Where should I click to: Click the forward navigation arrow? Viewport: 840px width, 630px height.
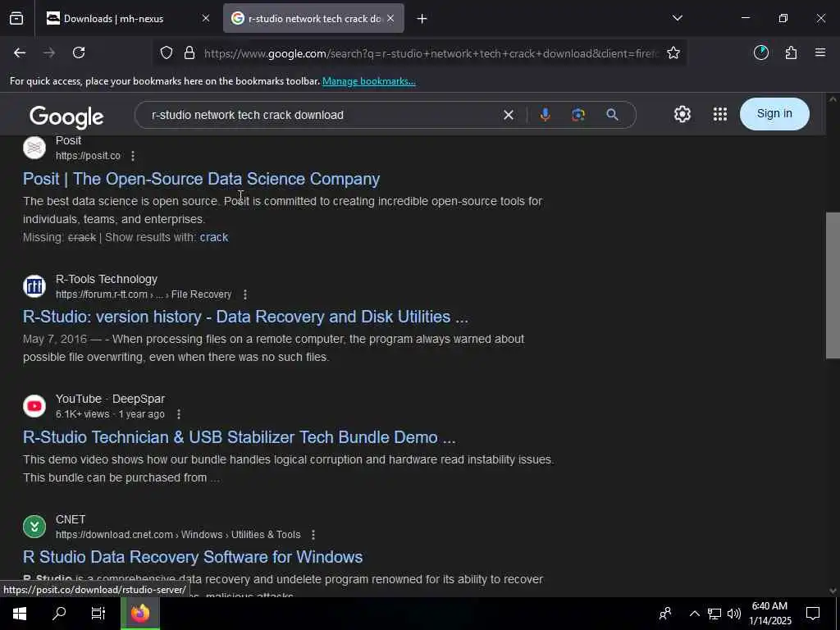pyautogui.click(x=49, y=52)
